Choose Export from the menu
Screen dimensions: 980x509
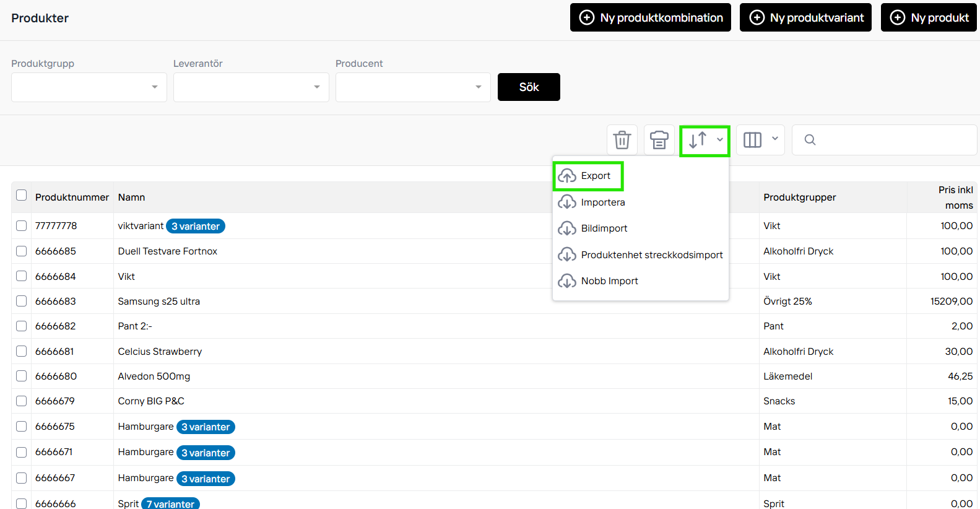point(595,176)
